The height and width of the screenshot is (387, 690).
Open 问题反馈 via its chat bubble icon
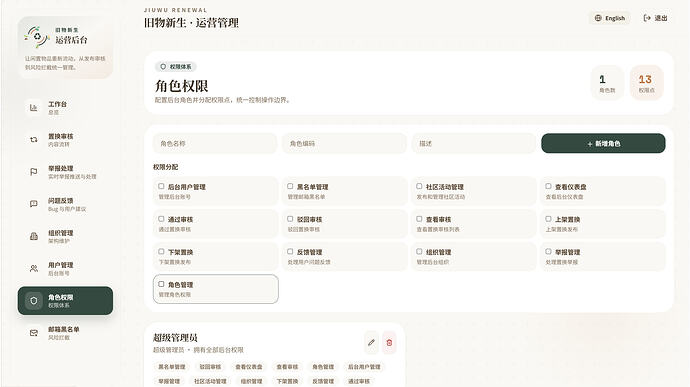(x=34, y=204)
